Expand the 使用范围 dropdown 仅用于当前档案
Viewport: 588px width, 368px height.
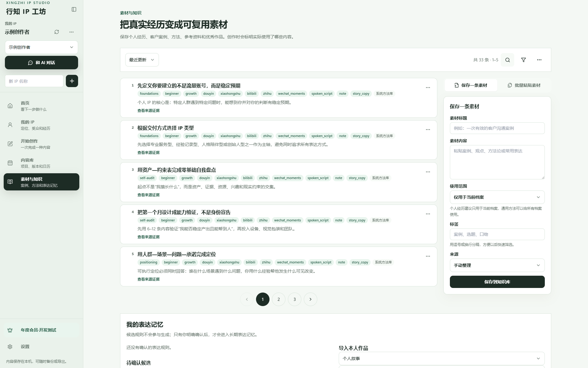497,197
